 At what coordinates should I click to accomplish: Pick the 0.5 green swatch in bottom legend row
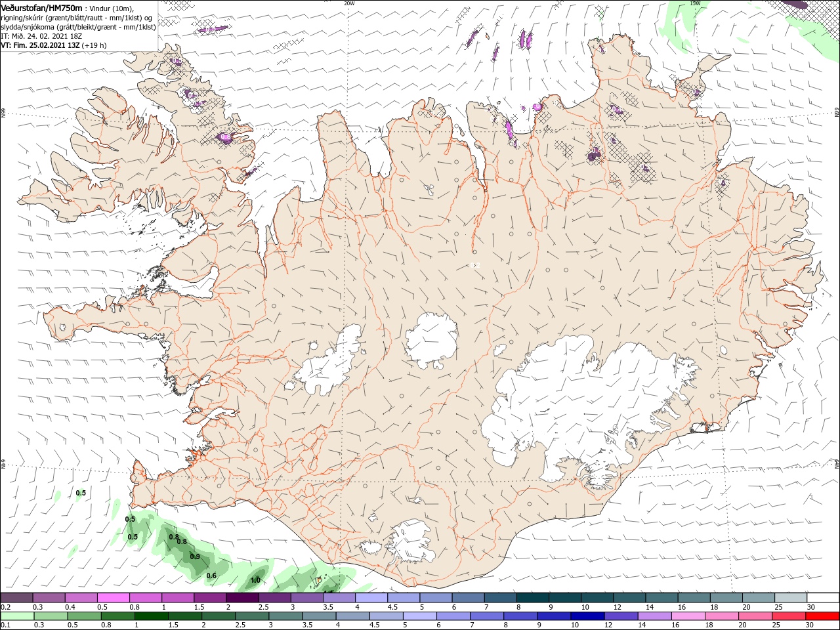point(83,616)
